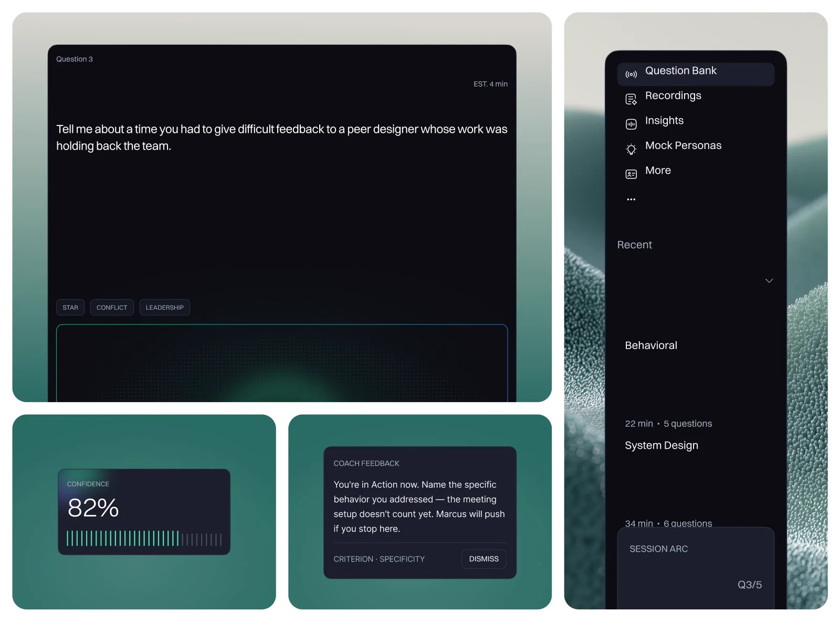Click inside the answer input area
The width and height of the screenshot is (840, 622).
[x=282, y=363]
